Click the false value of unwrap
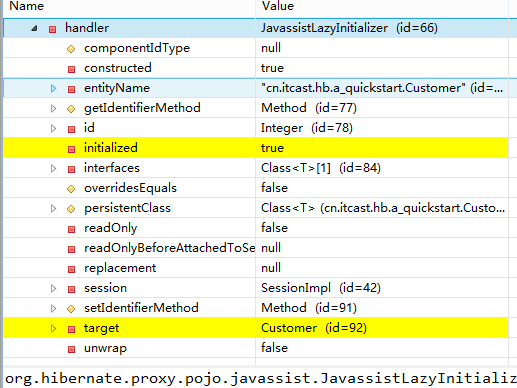Image resolution: width=517 pixels, height=388 pixels. click(x=274, y=348)
